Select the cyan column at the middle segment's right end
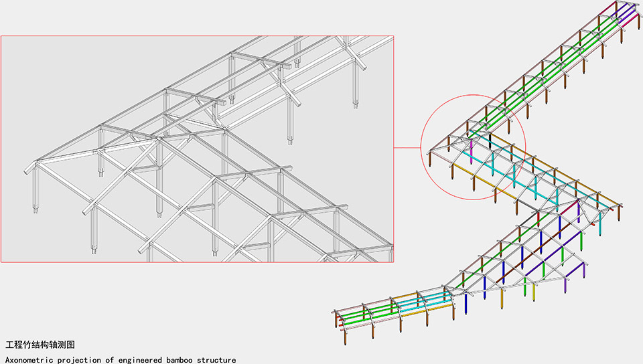This screenshot has width=643, height=364. (601, 226)
